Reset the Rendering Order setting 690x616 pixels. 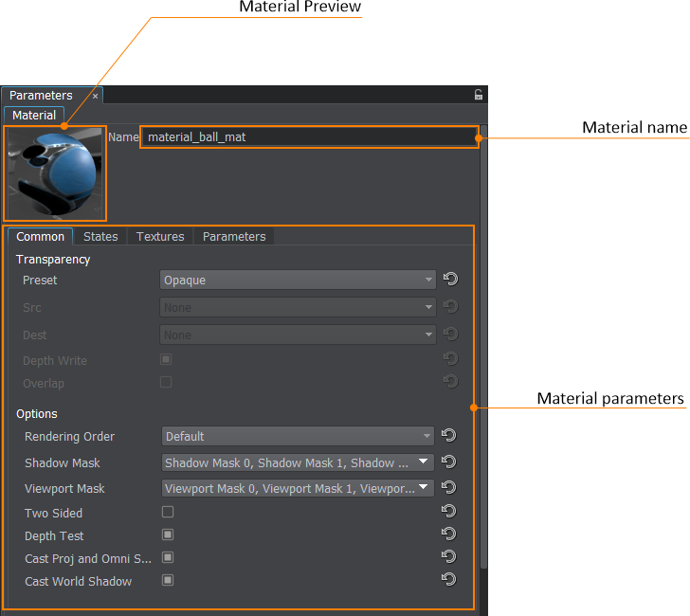click(x=450, y=436)
